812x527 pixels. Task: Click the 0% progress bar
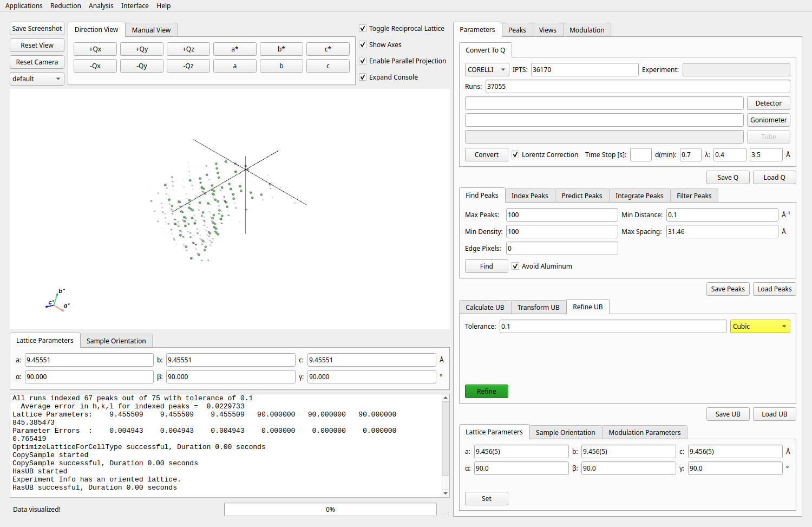(330, 509)
